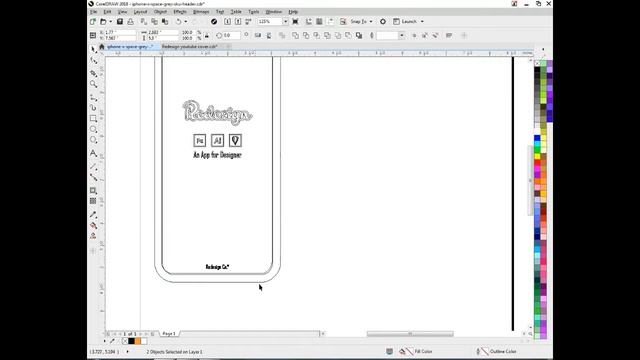Open the Options gear icon
Image resolution: width=640 pixels, height=360 pixels.
pos(383,21)
